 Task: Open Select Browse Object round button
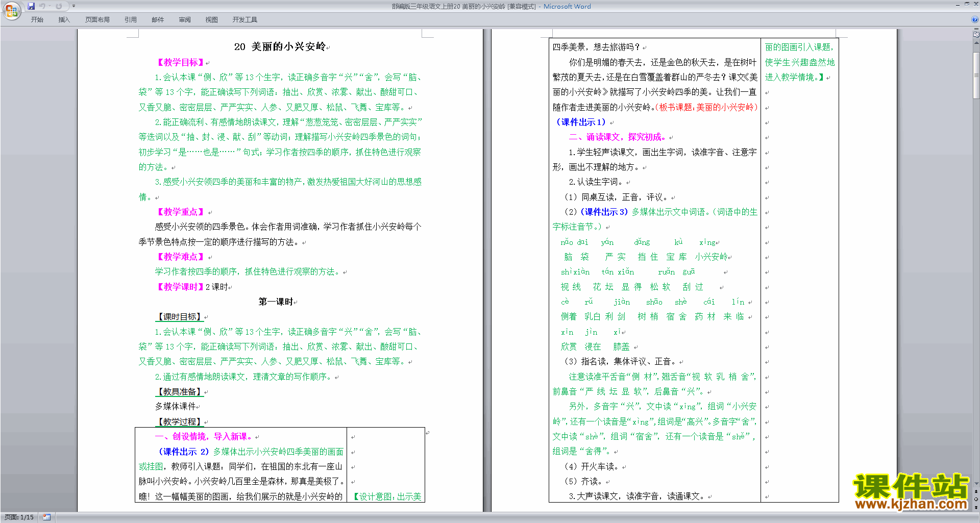(976, 499)
